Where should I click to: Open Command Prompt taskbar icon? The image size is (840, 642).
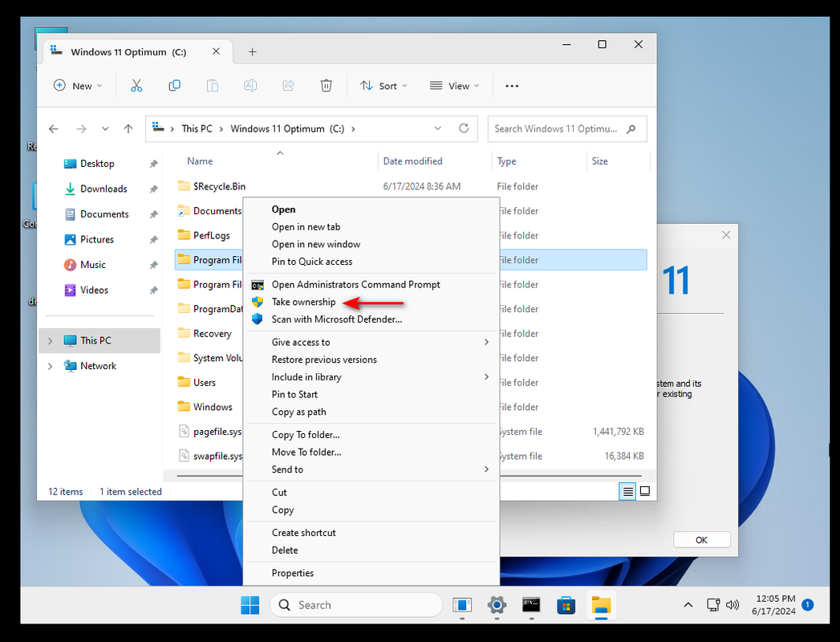tap(531, 605)
